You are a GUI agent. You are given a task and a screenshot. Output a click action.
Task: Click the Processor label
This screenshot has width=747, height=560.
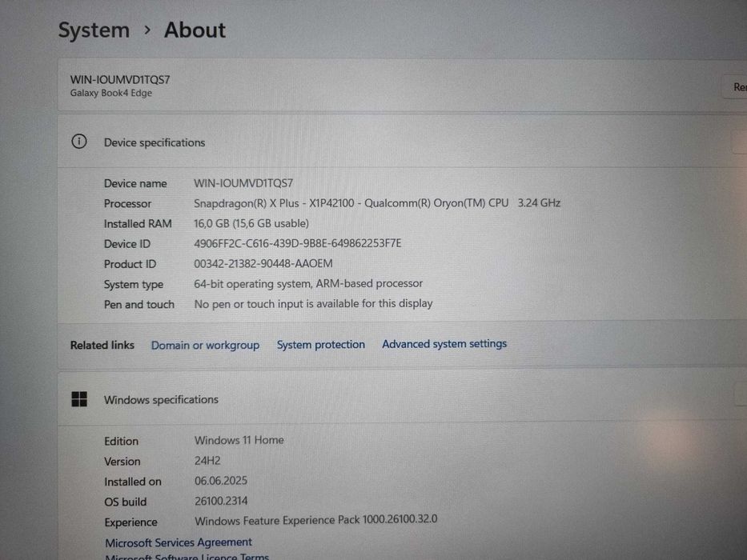[x=127, y=203]
